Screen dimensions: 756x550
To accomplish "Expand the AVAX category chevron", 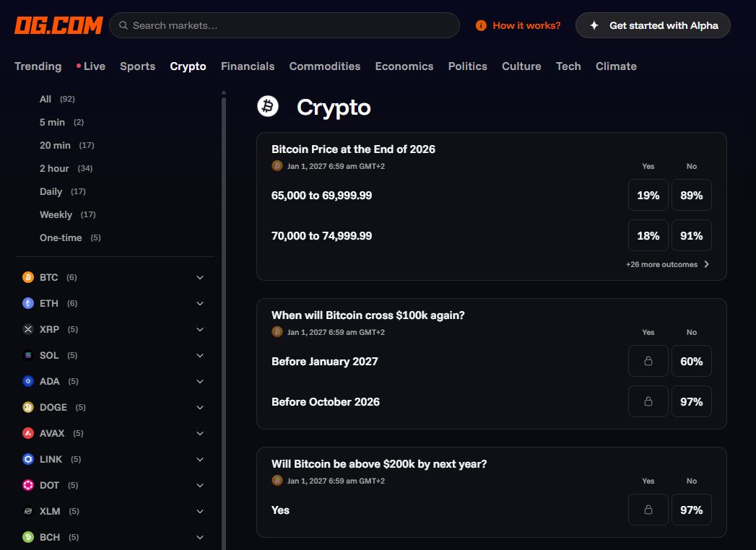I will [x=200, y=434].
